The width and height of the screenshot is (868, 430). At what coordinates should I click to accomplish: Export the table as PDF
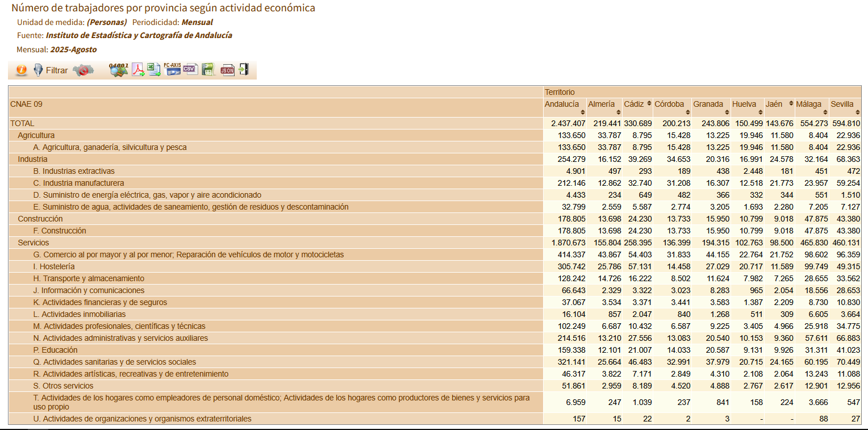tap(139, 70)
